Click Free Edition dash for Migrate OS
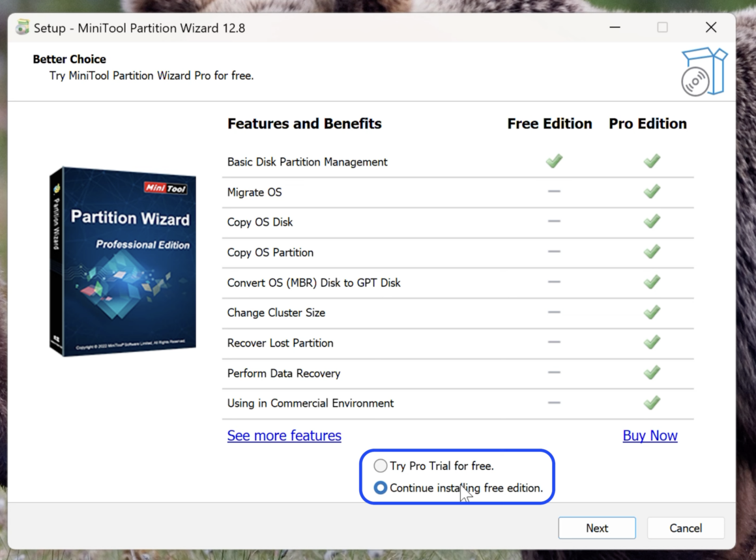756x560 pixels. tap(554, 192)
